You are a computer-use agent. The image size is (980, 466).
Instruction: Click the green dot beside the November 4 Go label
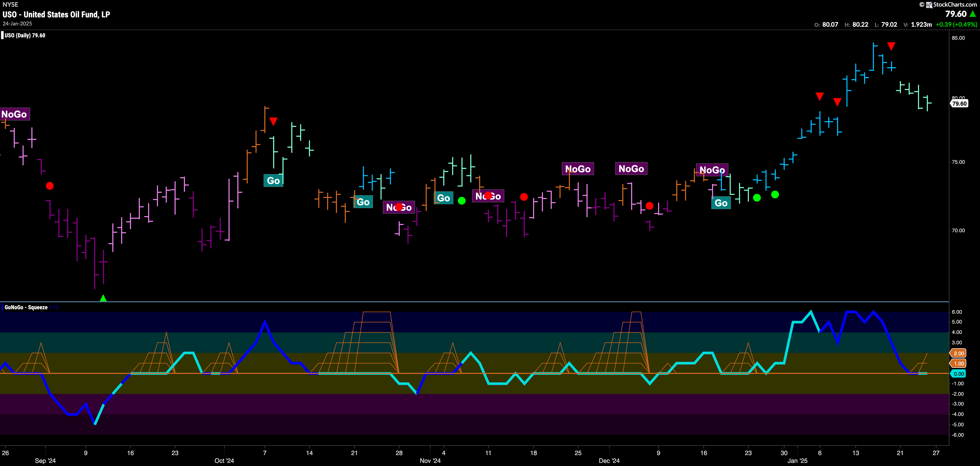461,201
